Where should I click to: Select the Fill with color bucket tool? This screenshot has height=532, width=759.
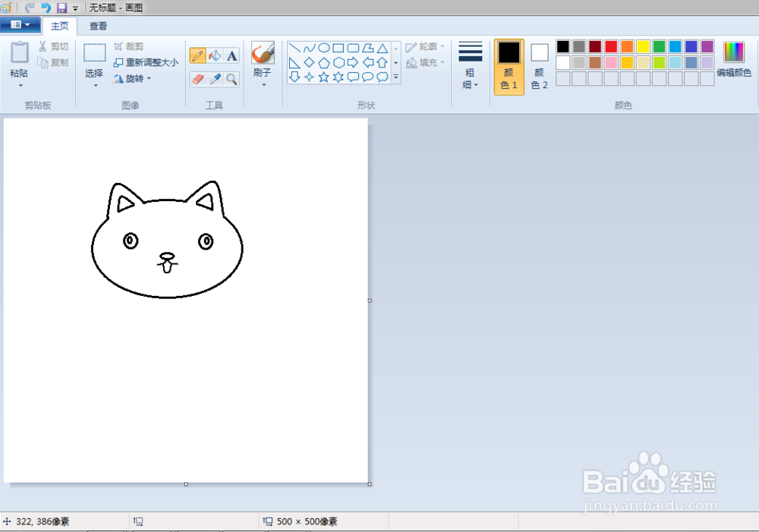(215, 55)
